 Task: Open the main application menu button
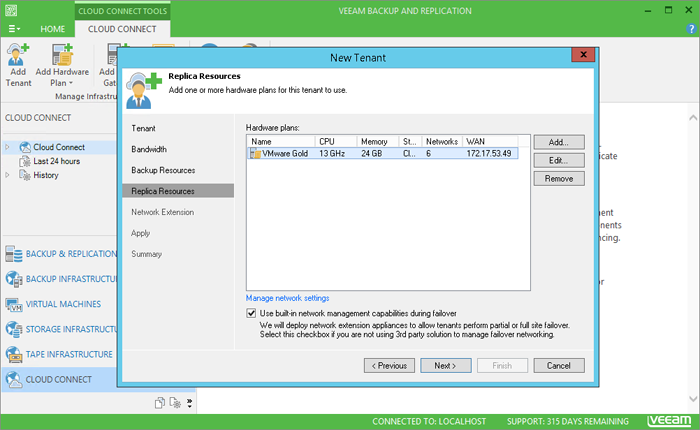[x=14, y=29]
